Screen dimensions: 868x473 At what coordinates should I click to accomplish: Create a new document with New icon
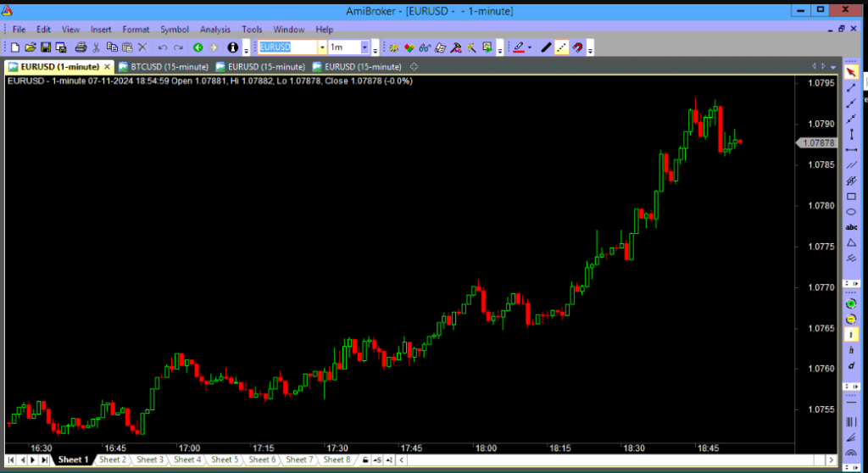point(15,47)
